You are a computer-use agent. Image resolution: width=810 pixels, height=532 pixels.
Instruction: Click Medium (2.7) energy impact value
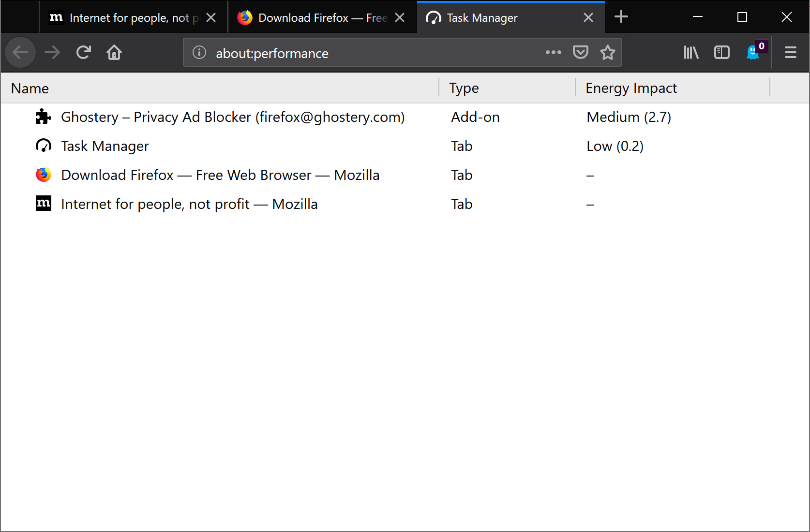[x=629, y=117]
